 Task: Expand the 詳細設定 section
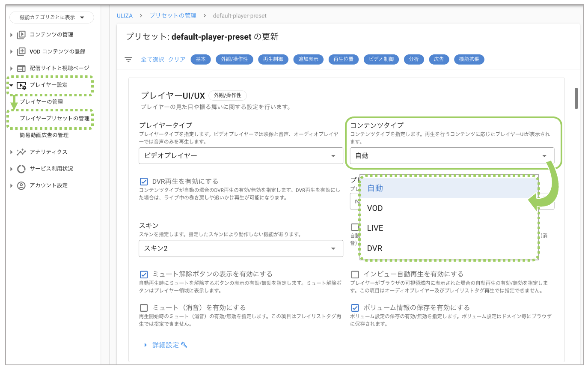tap(165, 345)
